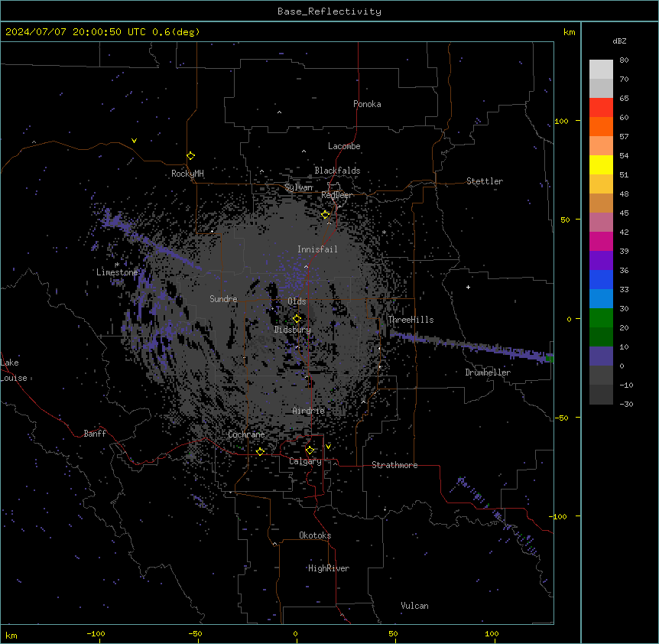
Task: Select the purple 36-39 dBZ legend swatch
Action: tap(601, 261)
